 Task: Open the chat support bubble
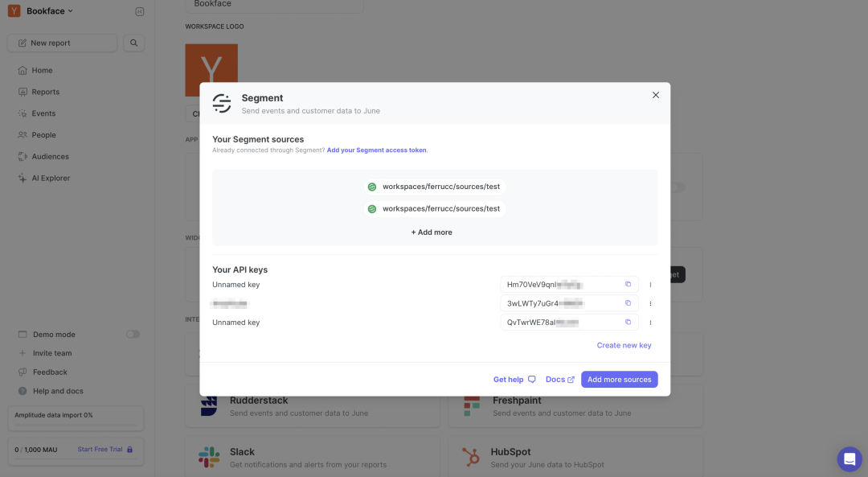[x=850, y=459]
